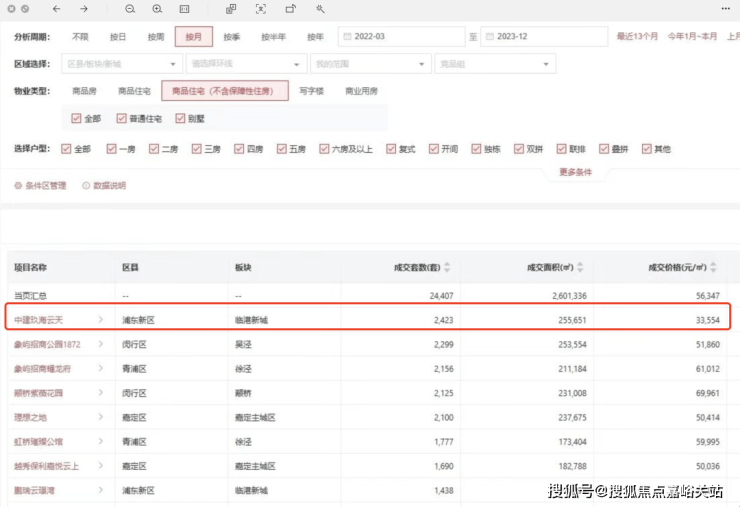Image resolution: width=740 pixels, height=507 pixels.
Task: Click the zoom in magnifier icon
Action: point(157,9)
